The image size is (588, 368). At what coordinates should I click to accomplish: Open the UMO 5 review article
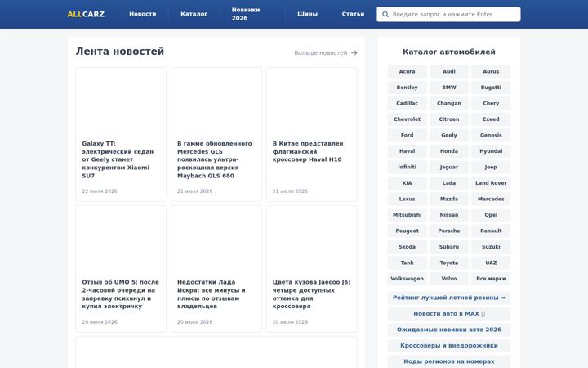point(120,294)
